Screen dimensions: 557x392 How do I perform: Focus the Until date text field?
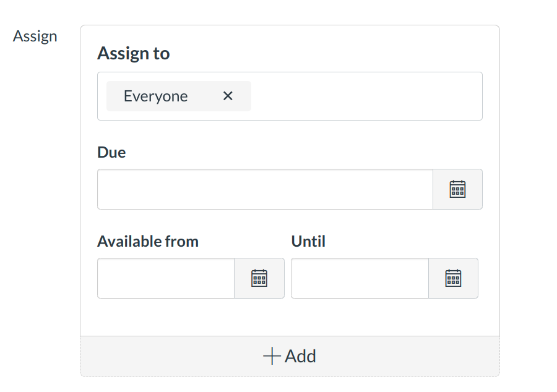pos(360,278)
